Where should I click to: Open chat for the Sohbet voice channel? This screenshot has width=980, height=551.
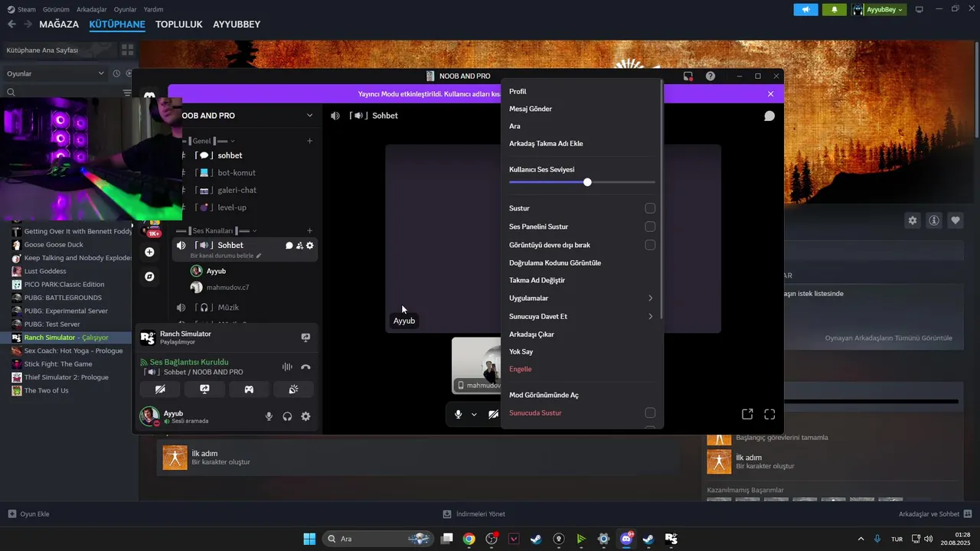(289, 246)
